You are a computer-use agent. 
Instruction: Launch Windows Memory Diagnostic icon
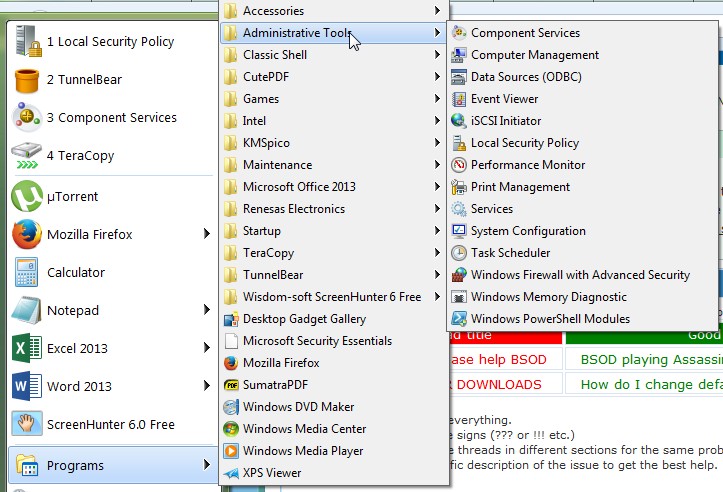[x=459, y=297]
